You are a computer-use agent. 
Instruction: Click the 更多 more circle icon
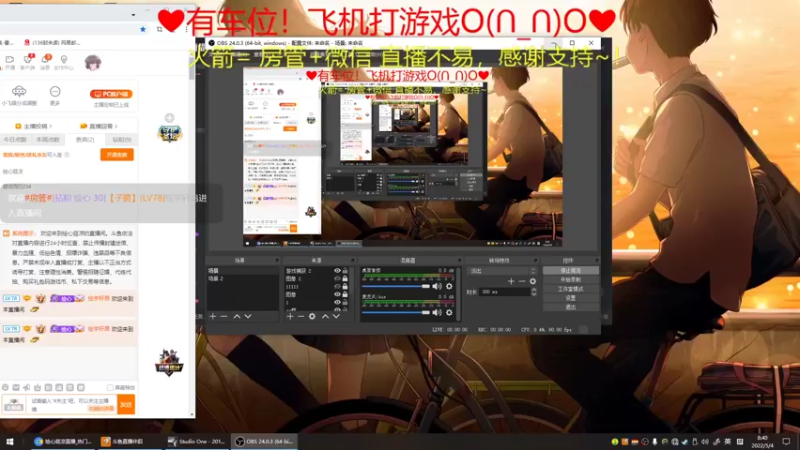55,91
